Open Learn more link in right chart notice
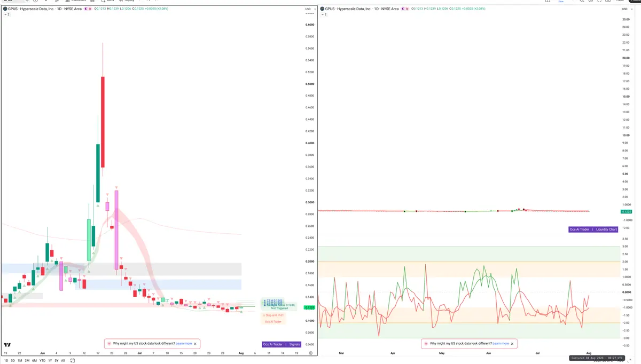 click(501, 344)
